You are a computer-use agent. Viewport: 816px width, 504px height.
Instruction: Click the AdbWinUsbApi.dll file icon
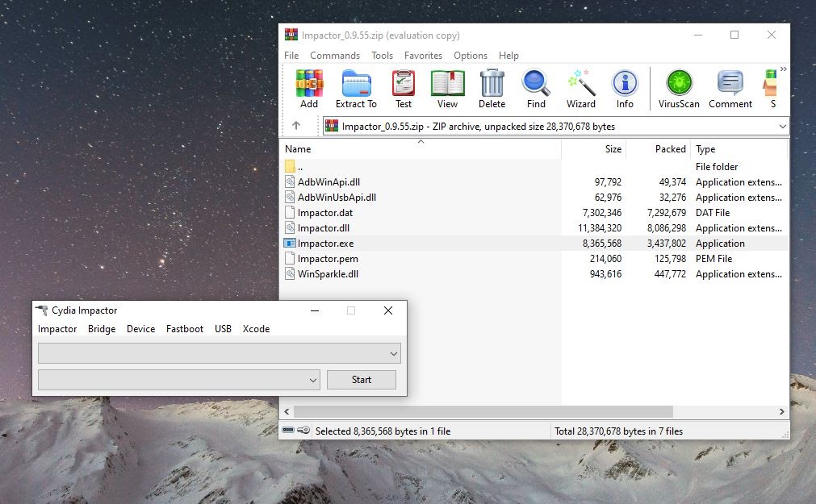(290, 197)
